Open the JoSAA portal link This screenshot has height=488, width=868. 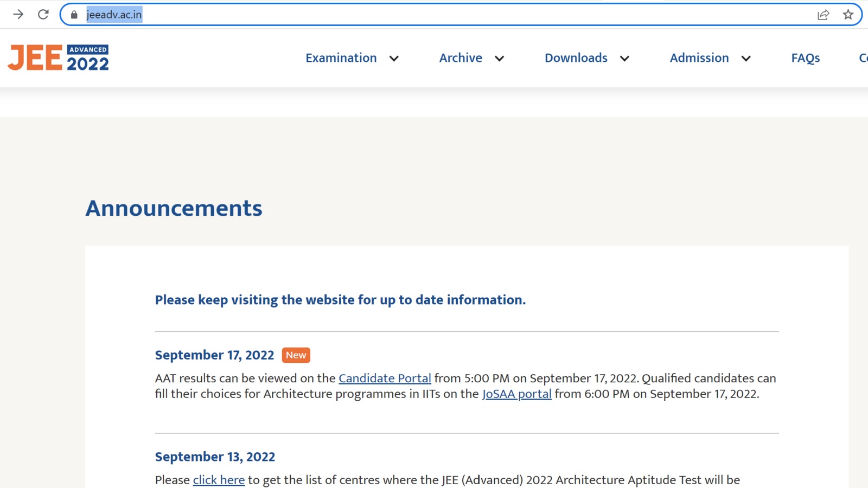coord(517,394)
